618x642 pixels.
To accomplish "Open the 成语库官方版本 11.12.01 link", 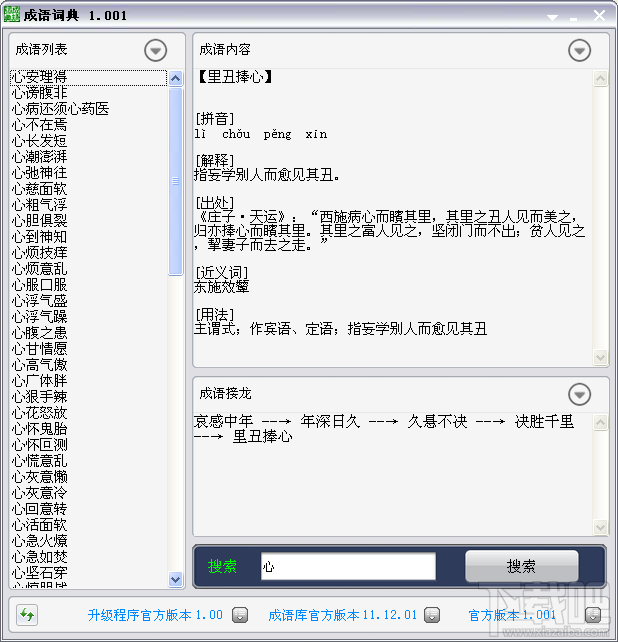I will (x=342, y=615).
